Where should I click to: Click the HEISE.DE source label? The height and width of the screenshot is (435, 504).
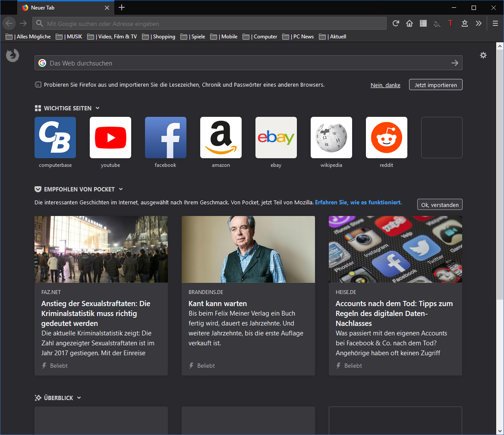(346, 292)
